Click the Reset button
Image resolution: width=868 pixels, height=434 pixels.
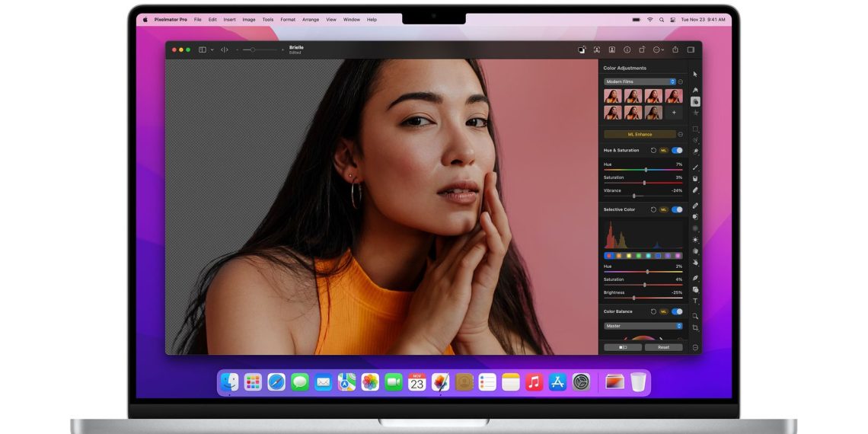click(664, 347)
